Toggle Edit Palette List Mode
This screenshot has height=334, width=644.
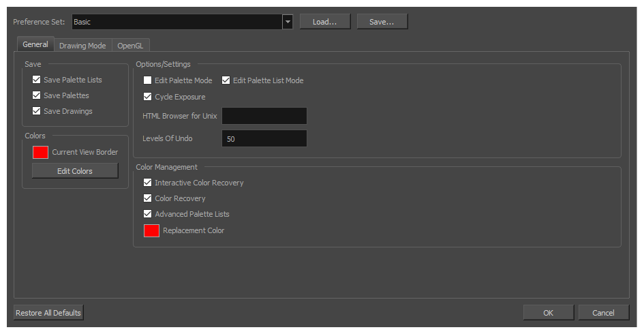[226, 80]
